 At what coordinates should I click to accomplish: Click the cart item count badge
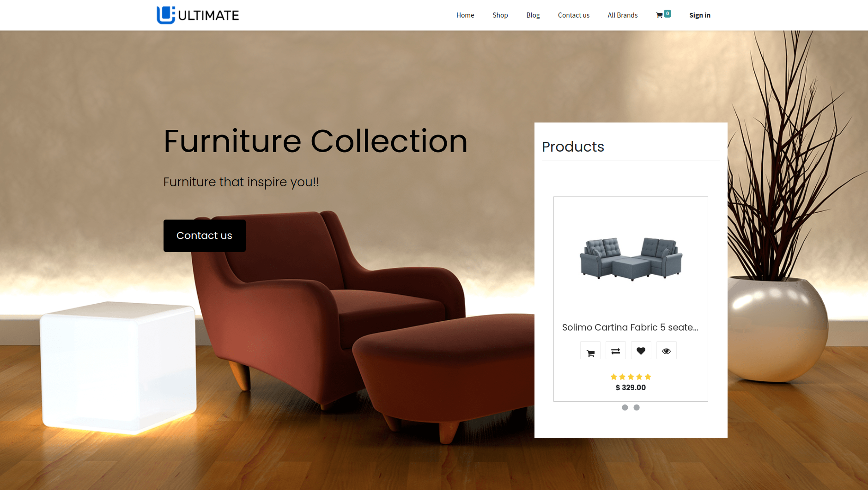click(x=668, y=13)
